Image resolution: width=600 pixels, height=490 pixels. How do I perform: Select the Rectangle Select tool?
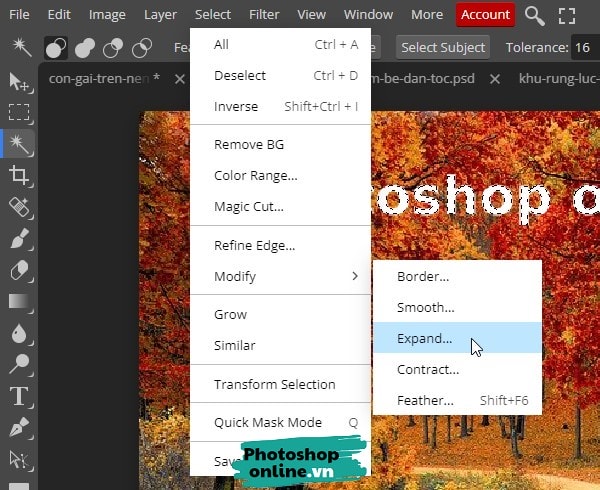pyautogui.click(x=18, y=112)
